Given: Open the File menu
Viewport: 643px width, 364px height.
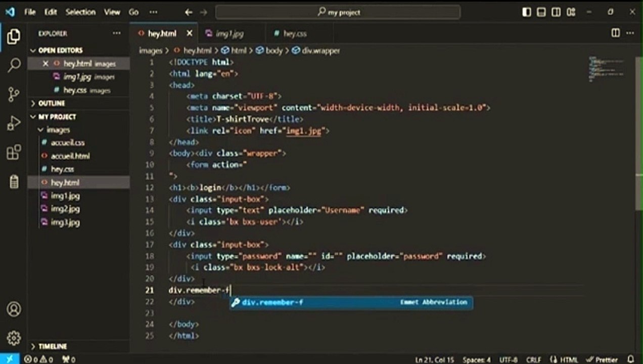Looking at the screenshot, I should click(x=30, y=12).
